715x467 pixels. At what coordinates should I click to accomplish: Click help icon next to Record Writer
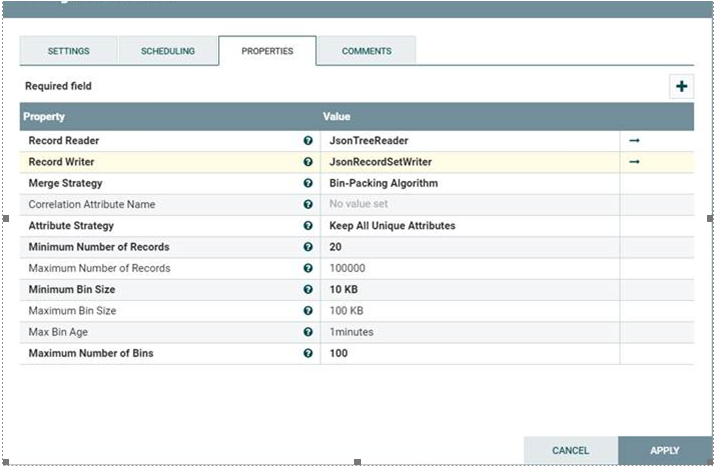tap(308, 162)
